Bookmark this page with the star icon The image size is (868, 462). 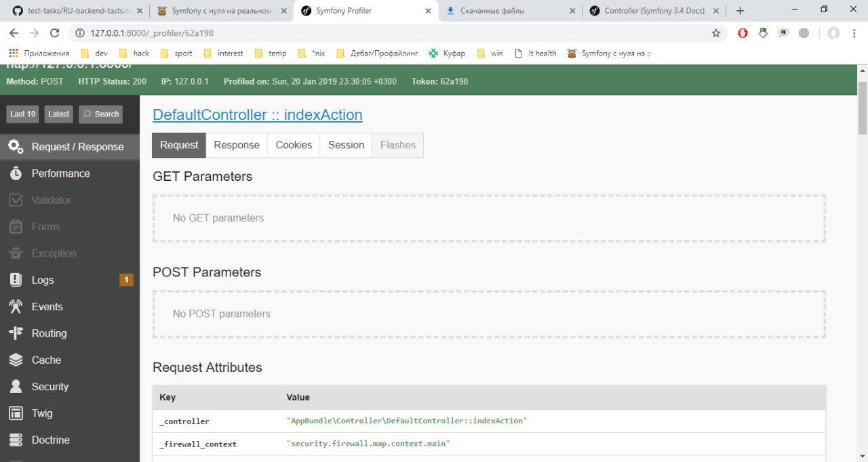click(716, 33)
